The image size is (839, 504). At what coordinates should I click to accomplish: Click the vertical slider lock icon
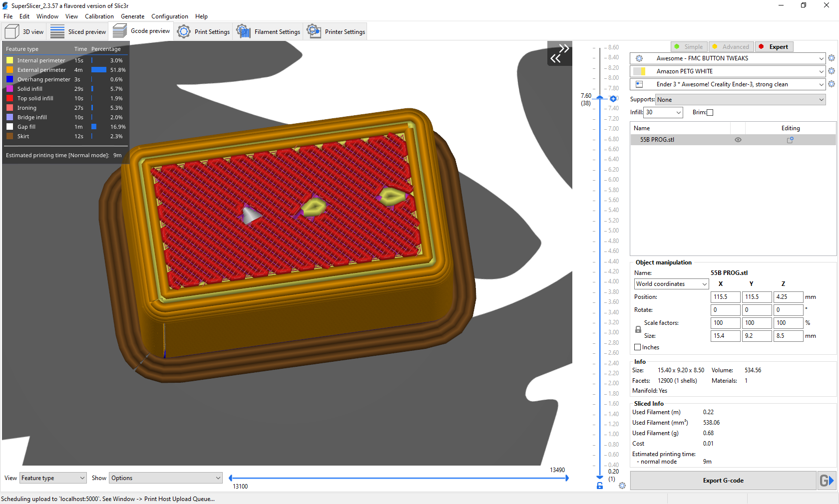[x=600, y=486]
